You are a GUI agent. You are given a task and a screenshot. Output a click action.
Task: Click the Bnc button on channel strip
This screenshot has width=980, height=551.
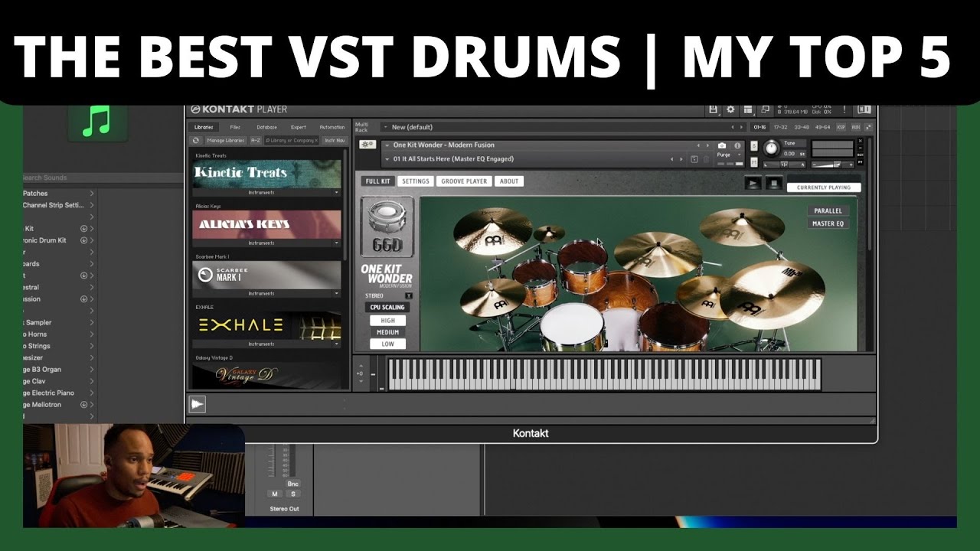click(292, 484)
